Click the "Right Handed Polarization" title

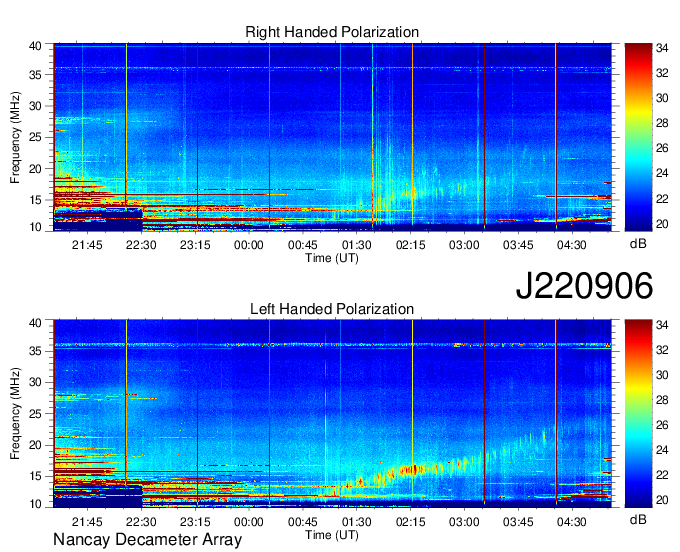332,32
